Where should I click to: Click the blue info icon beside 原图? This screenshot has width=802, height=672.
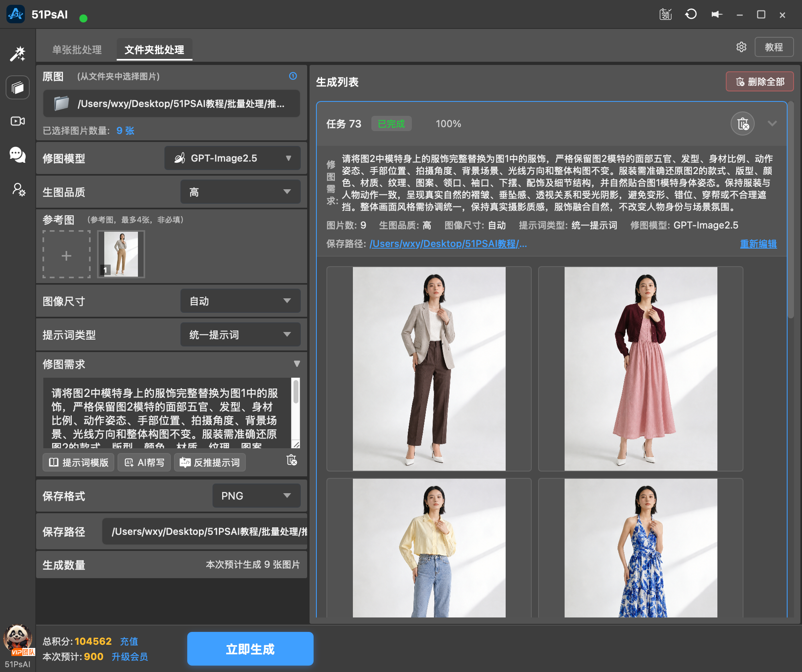click(x=293, y=76)
